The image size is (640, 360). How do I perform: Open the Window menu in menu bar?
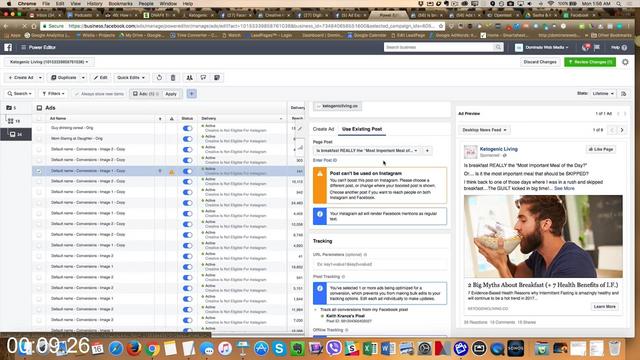coord(168,4)
